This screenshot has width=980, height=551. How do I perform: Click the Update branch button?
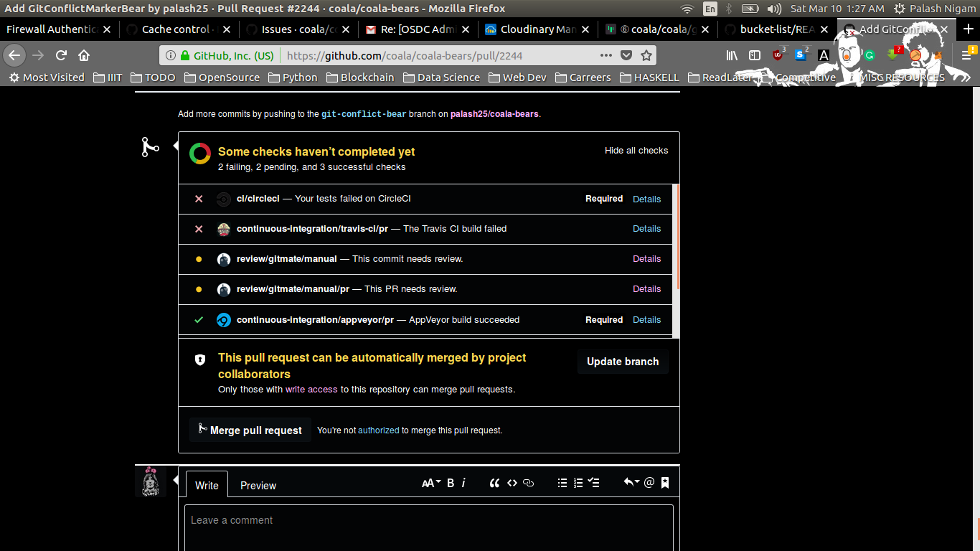(x=622, y=362)
